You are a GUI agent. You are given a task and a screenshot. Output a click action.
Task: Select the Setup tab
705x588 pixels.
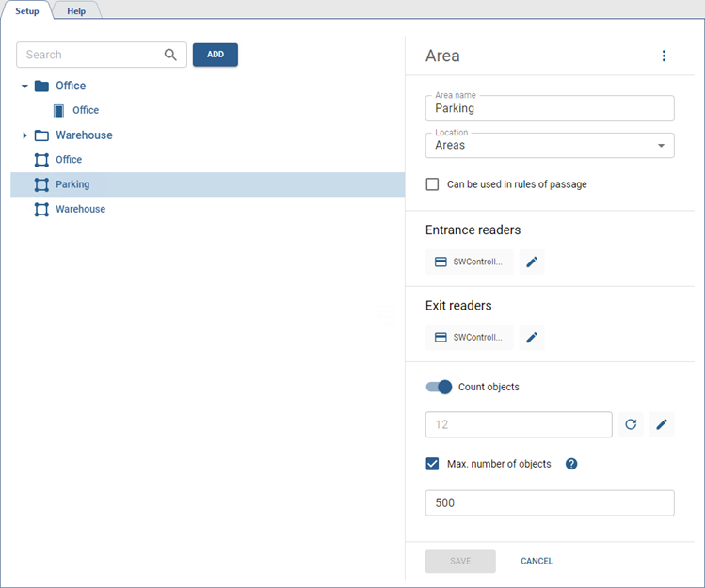[26, 11]
